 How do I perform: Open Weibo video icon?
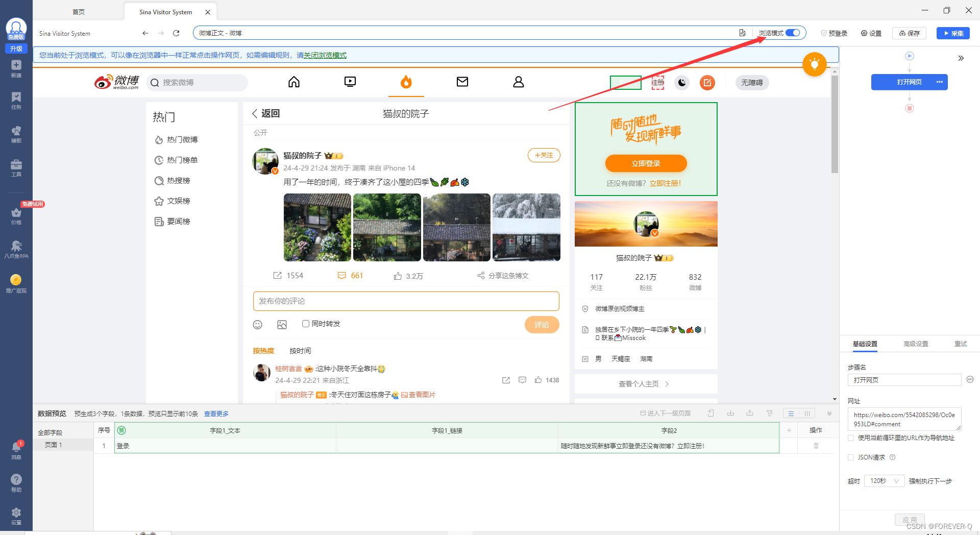click(350, 82)
